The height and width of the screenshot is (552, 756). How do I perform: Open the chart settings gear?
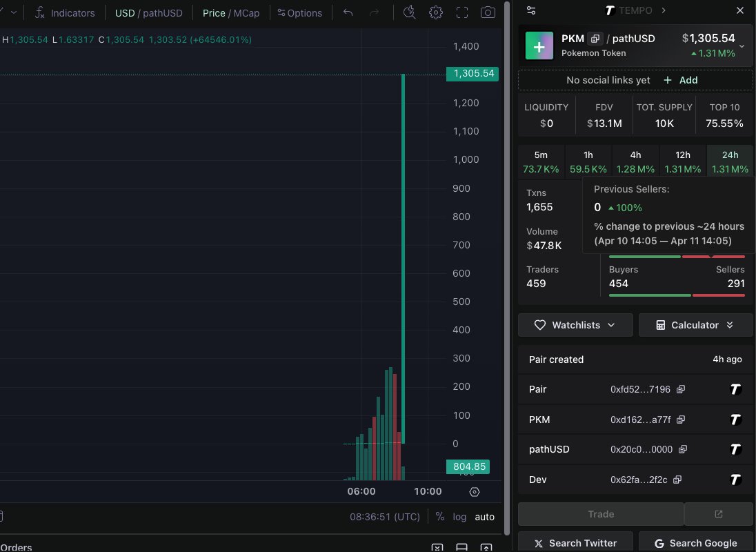coord(436,12)
